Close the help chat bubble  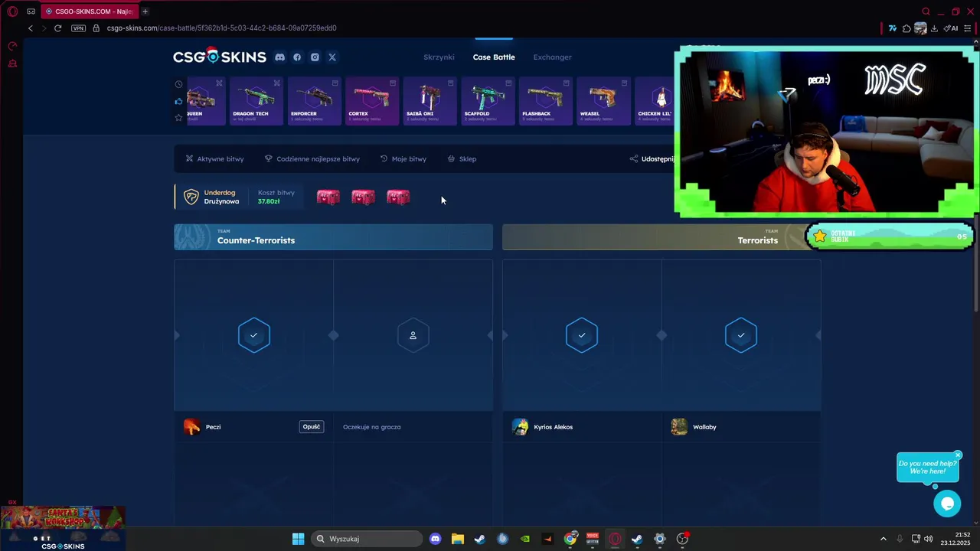(x=957, y=455)
